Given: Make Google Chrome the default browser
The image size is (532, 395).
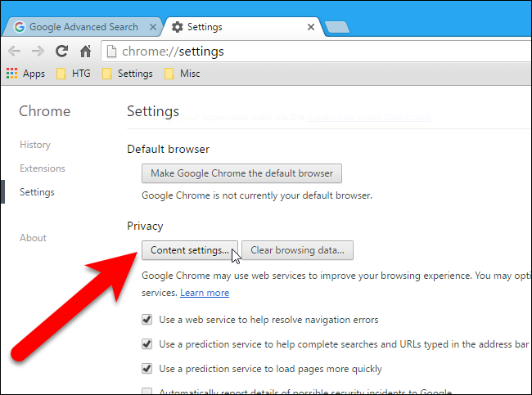Looking at the screenshot, I should [241, 173].
